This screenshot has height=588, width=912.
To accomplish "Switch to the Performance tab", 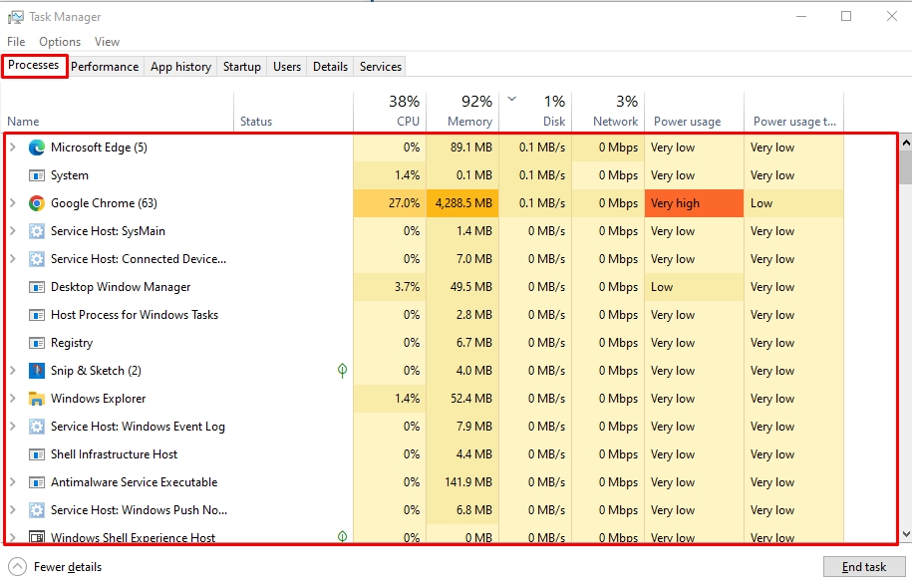I will pyautogui.click(x=105, y=67).
